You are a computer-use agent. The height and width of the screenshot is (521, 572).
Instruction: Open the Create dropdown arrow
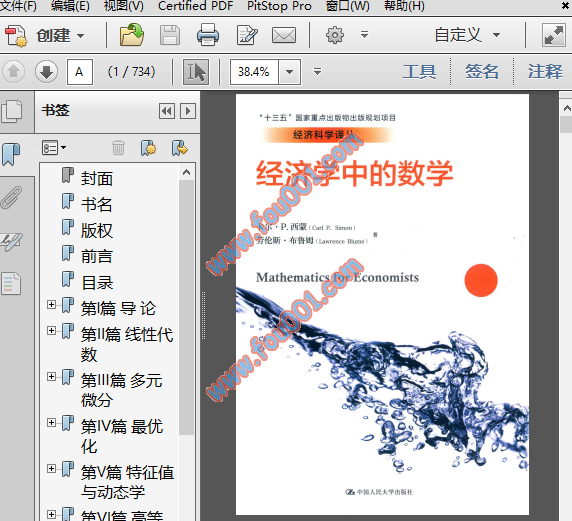[x=81, y=36]
